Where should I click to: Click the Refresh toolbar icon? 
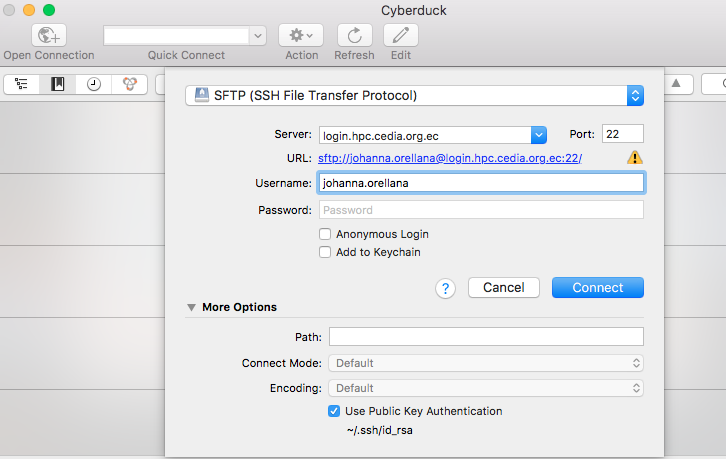[354, 36]
